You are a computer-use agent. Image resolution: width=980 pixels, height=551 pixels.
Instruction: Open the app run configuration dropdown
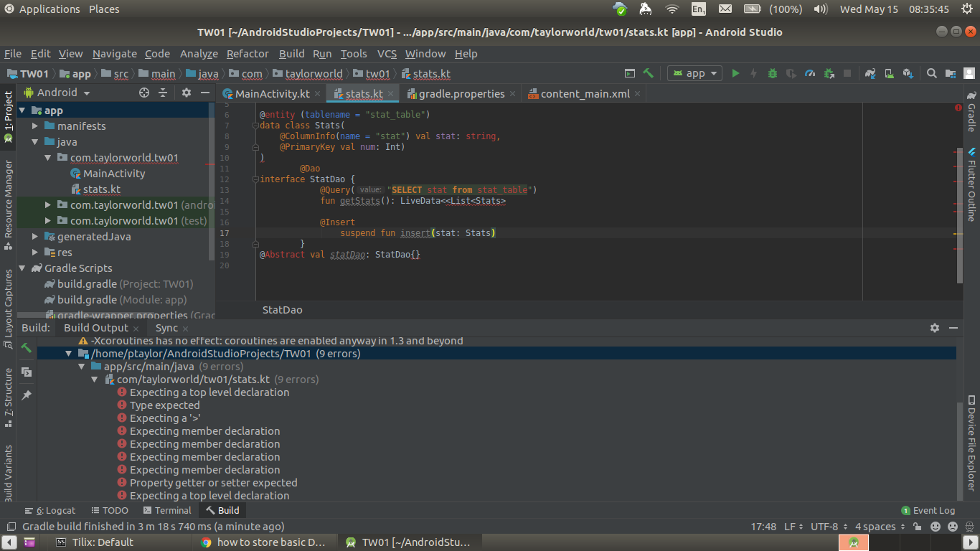[x=695, y=73]
